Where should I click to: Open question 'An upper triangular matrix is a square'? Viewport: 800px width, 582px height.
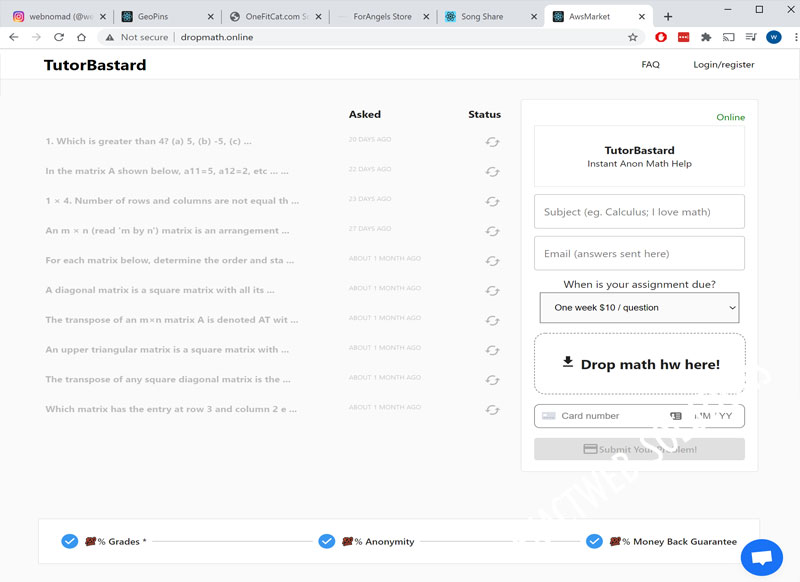[167, 349]
